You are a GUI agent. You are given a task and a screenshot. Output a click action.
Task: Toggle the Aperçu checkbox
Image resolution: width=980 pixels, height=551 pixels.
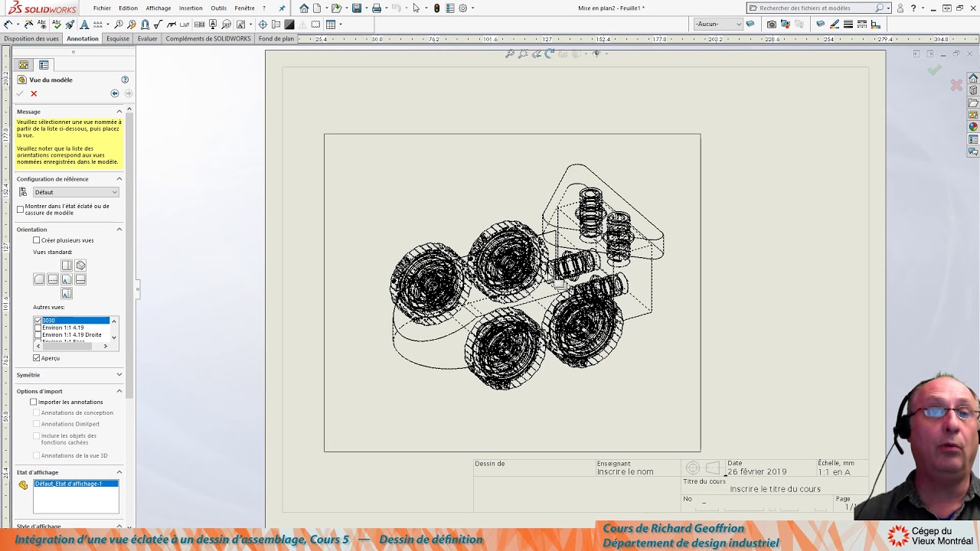coord(36,358)
